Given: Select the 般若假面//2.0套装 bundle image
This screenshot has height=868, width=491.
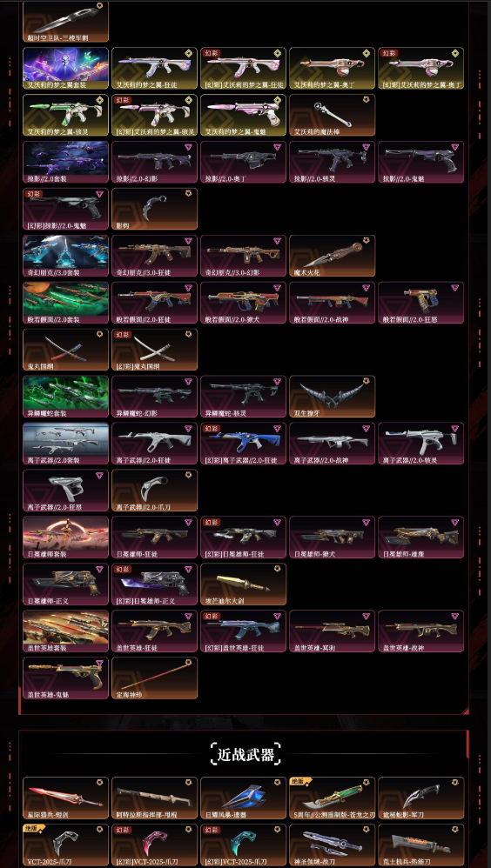Looking at the screenshot, I should click(x=66, y=303).
